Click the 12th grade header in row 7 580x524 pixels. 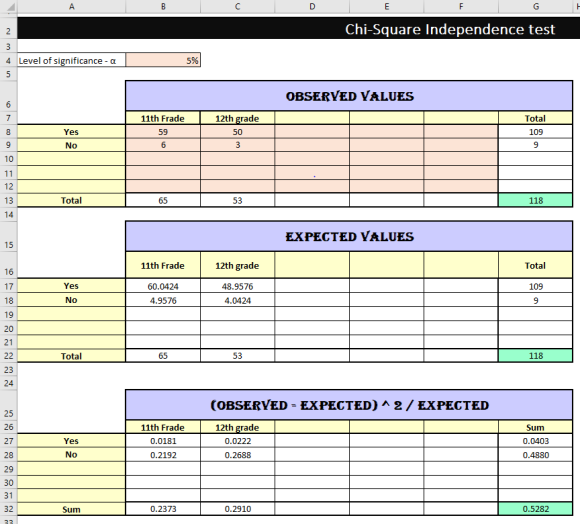[237, 118]
